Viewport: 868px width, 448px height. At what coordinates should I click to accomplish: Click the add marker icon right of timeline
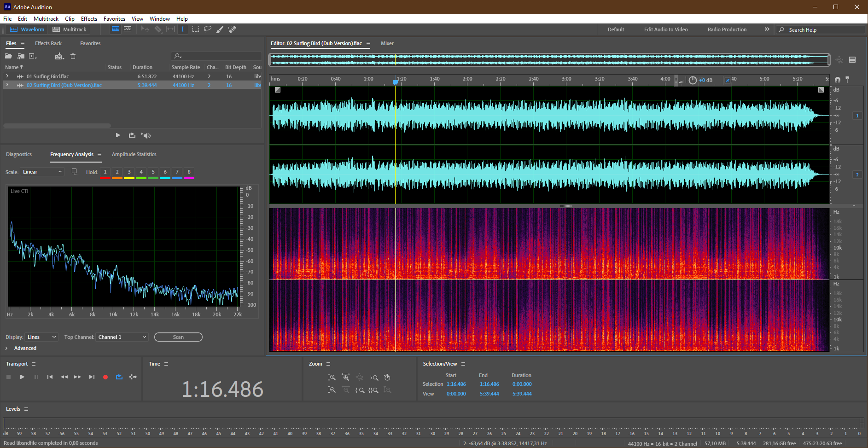coord(847,80)
